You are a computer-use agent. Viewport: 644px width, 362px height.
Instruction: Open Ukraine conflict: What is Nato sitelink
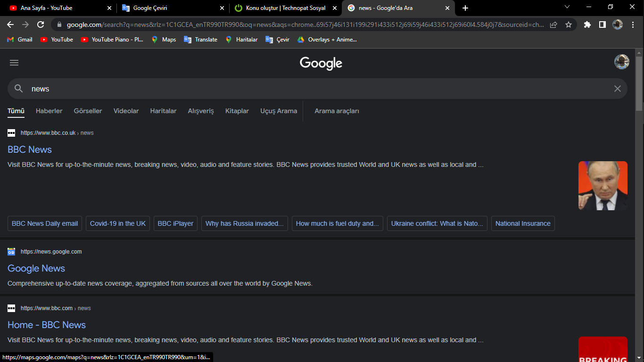coord(437,223)
